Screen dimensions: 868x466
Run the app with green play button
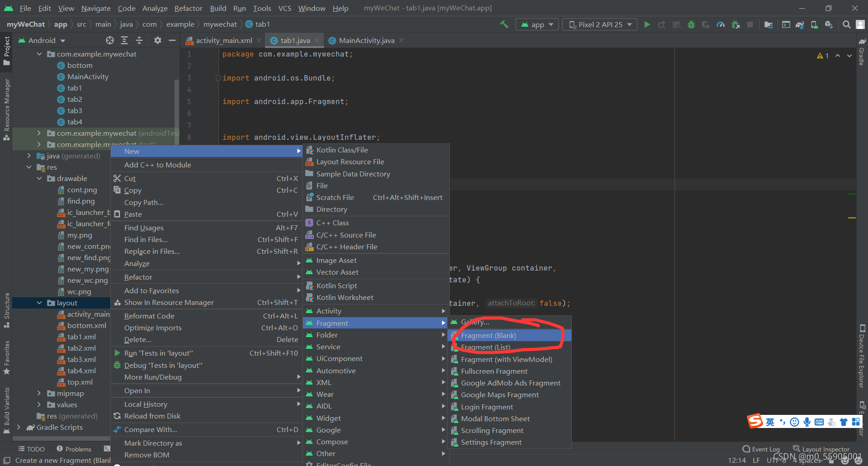point(647,24)
